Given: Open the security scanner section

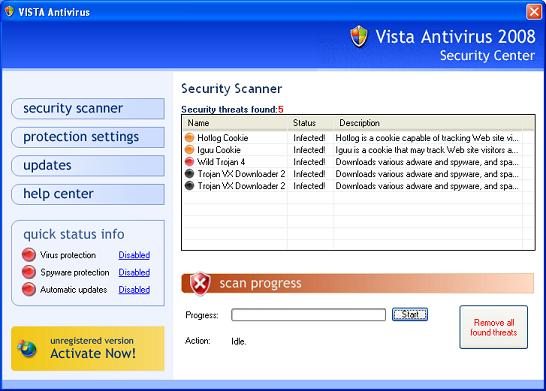Looking at the screenshot, I should (x=88, y=108).
